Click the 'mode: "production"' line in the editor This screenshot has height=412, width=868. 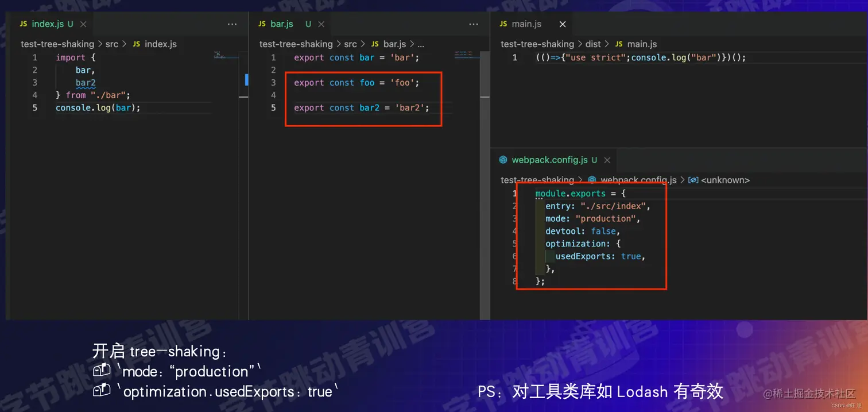coord(593,219)
